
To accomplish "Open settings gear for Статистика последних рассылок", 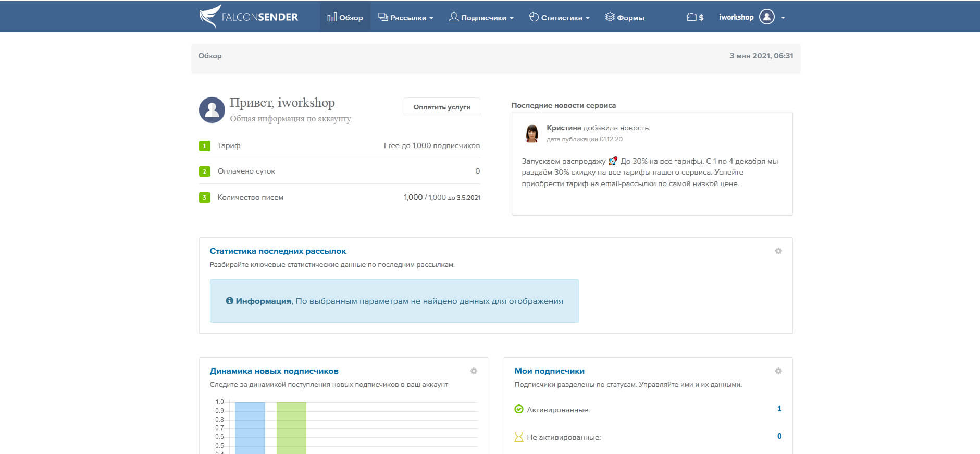I will pyautogui.click(x=778, y=251).
